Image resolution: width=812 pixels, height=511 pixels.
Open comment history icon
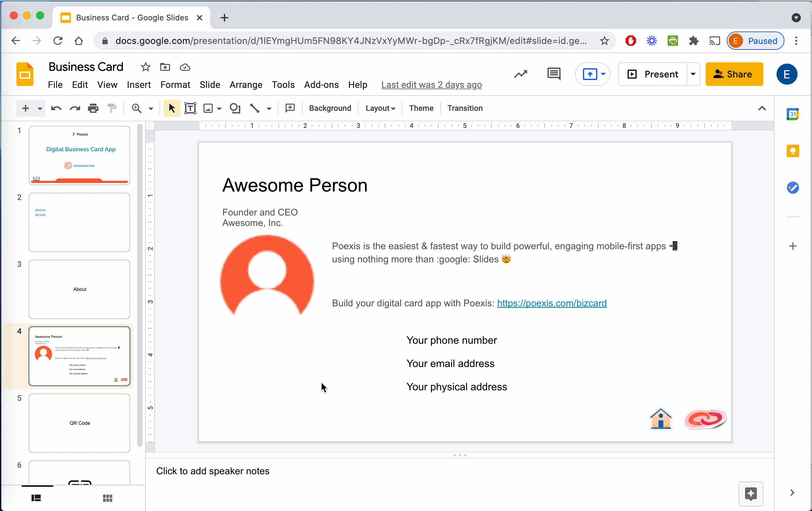554,74
